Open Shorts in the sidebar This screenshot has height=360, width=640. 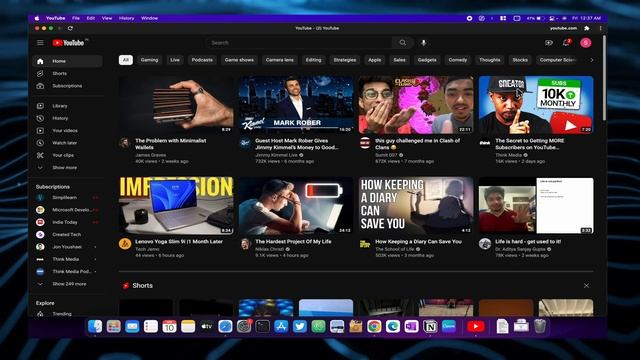click(x=67, y=73)
